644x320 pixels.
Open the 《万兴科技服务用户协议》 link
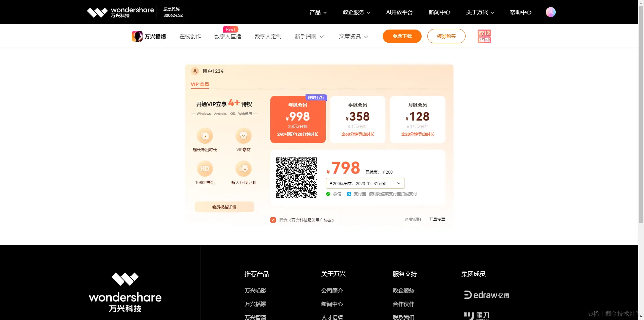click(x=312, y=220)
